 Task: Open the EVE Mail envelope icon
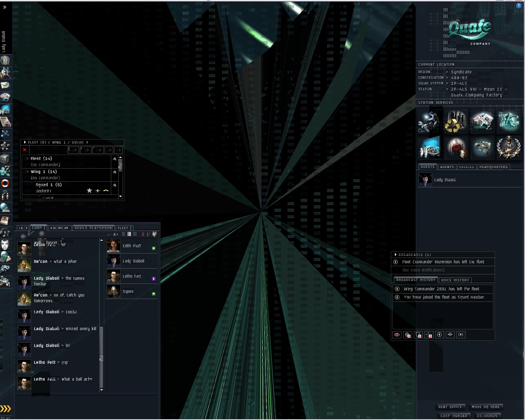click(5, 85)
